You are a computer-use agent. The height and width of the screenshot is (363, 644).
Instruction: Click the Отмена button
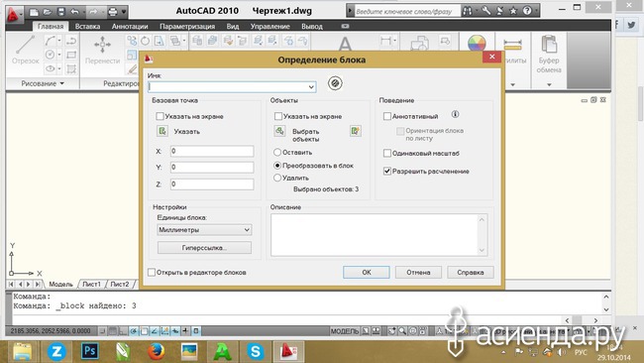418,272
